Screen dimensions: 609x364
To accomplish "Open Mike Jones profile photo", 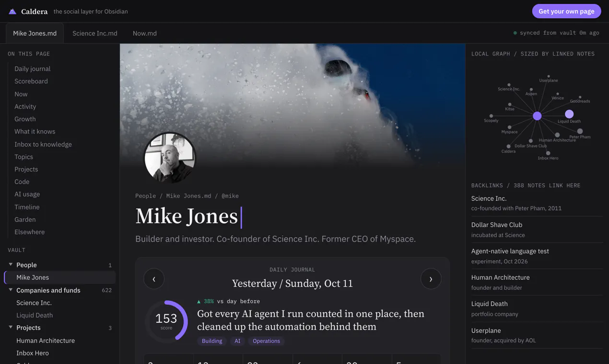I will pos(170,158).
